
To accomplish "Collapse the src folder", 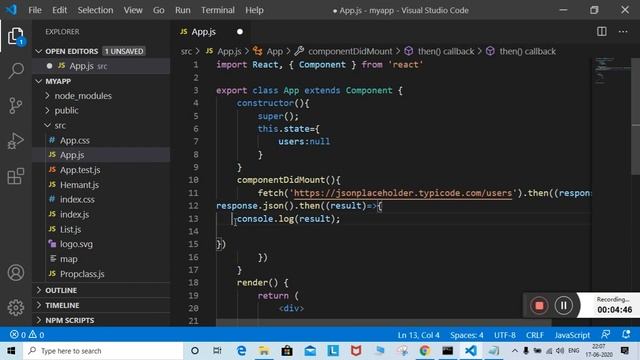I will tap(47, 125).
